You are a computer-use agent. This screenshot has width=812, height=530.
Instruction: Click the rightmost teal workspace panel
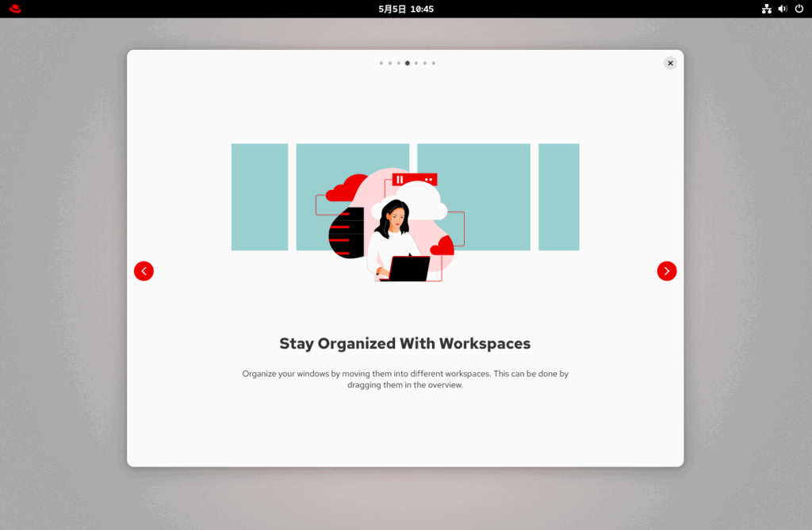tap(559, 196)
